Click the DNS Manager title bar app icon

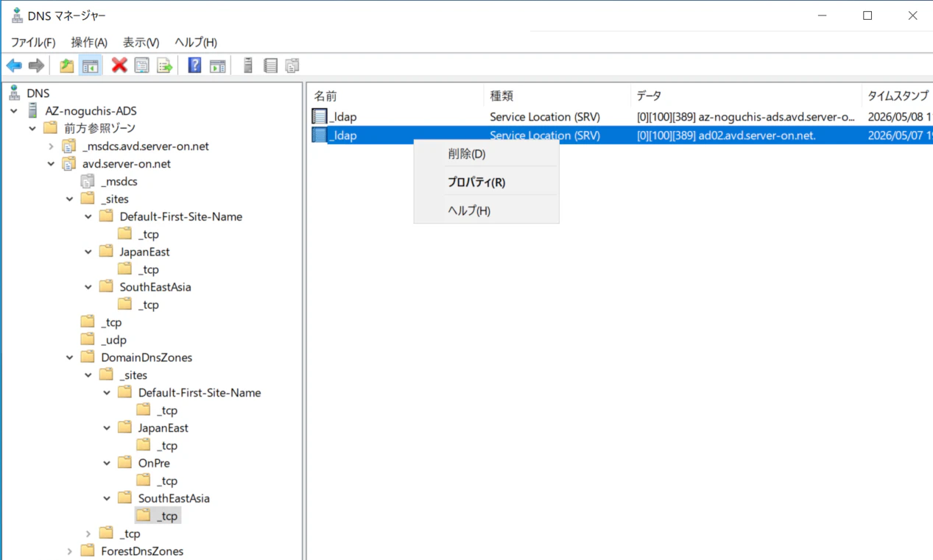(17, 15)
